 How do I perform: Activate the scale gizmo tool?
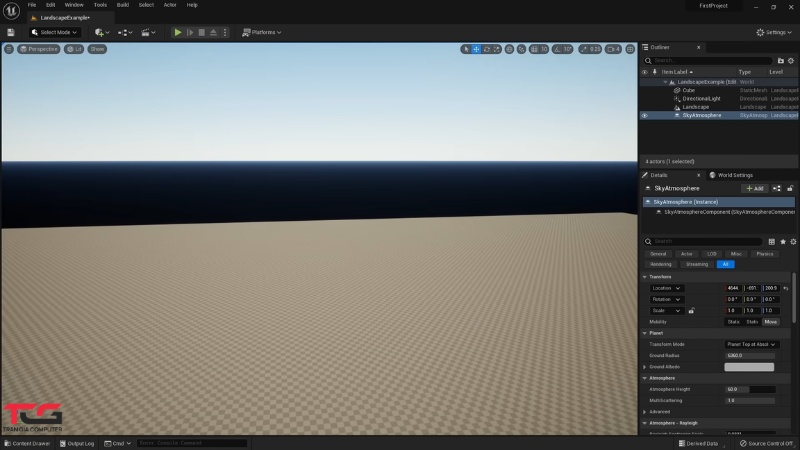[496, 49]
